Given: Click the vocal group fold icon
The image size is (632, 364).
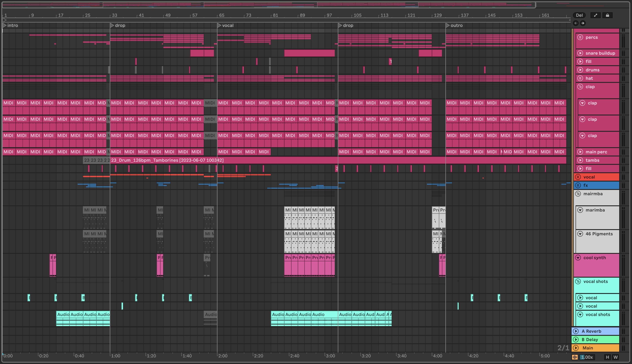Looking at the screenshot, I should 578,177.
